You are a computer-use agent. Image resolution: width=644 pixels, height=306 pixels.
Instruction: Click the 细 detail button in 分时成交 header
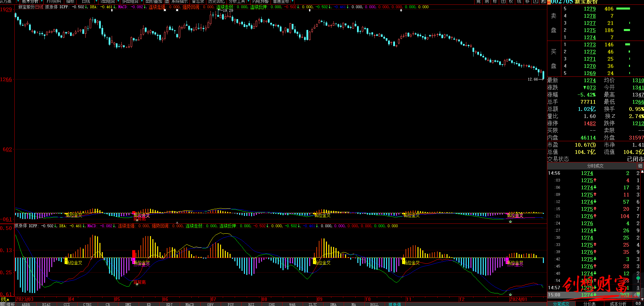point(640,166)
